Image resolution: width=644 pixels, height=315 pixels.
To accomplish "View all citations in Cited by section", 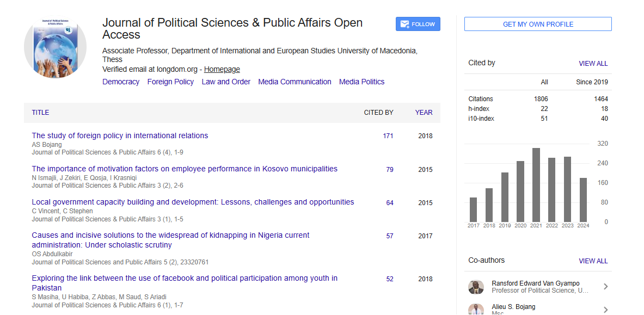I will click(593, 64).
